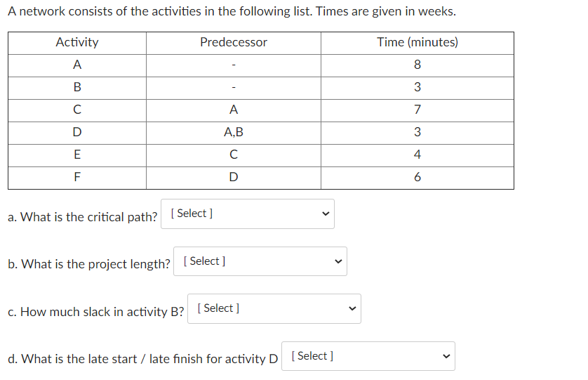Click the time value 4 for activity E

(417, 155)
